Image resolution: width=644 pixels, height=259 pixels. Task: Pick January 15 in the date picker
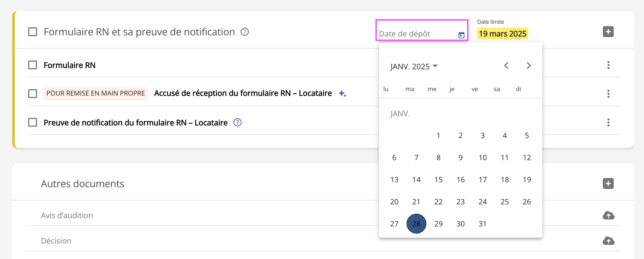coord(438,180)
